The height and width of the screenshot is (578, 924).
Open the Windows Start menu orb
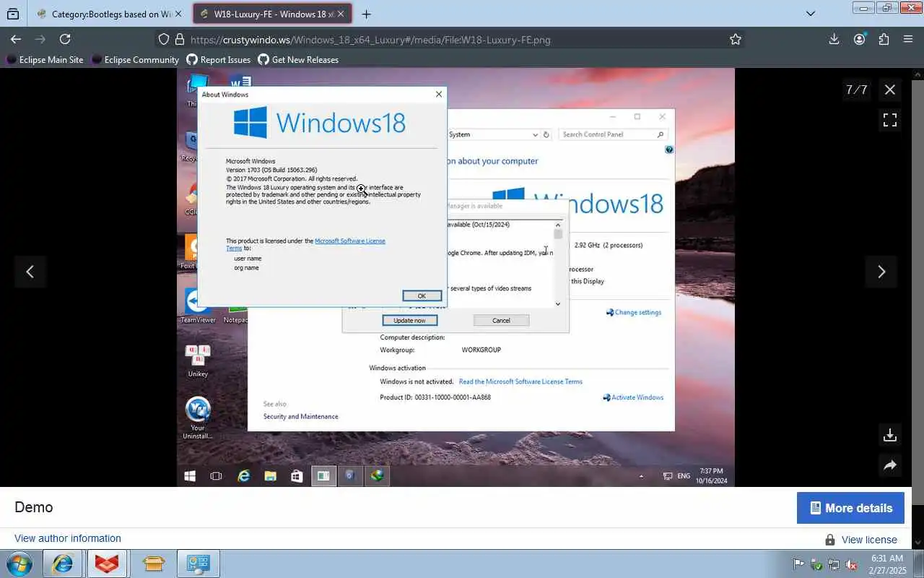pyautogui.click(x=19, y=564)
